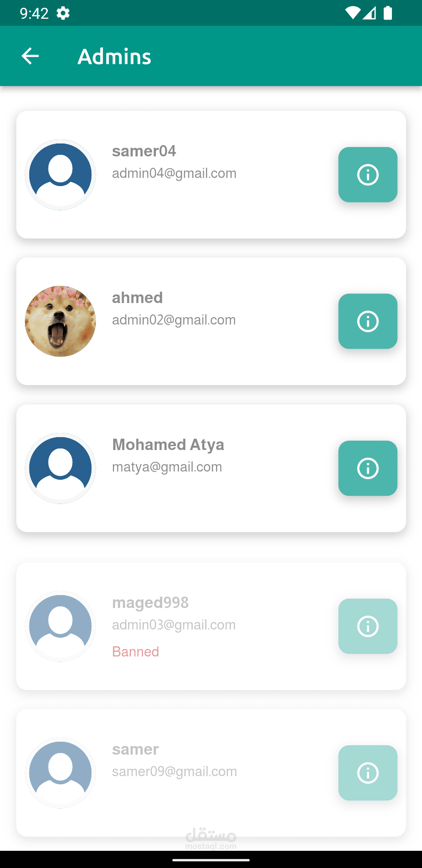Open info for Mohamed Atya
This screenshot has width=422, height=868.
coord(368,468)
